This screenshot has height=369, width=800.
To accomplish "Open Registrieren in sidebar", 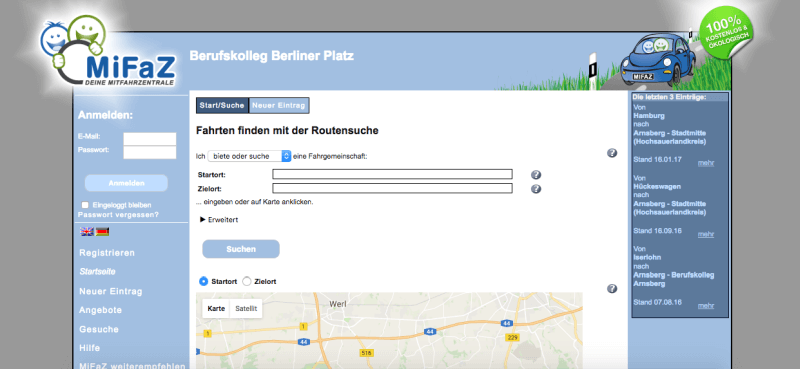I will pos(107,253).
